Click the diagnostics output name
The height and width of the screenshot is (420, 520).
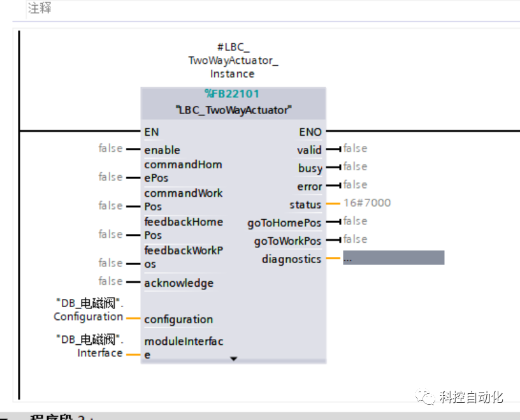tap(291, 259)
